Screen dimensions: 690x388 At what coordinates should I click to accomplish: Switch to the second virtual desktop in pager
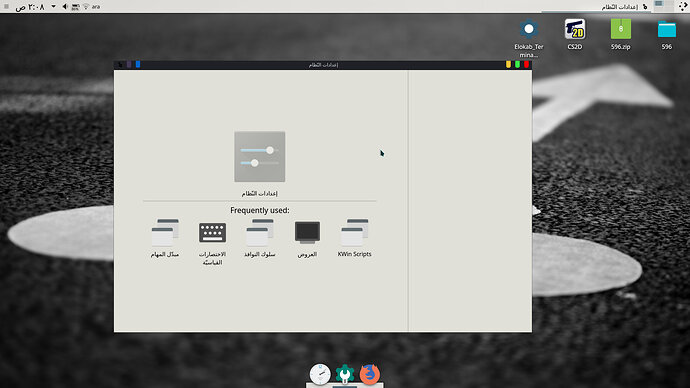[x=669, y=4]
